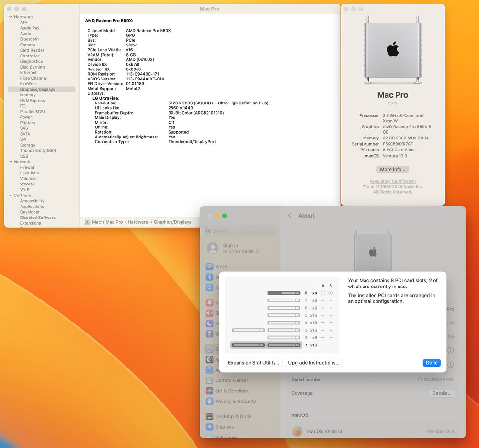Click the Wi-Fi icon in Settings sidebar
479x448 pixels.
point(209,267)
